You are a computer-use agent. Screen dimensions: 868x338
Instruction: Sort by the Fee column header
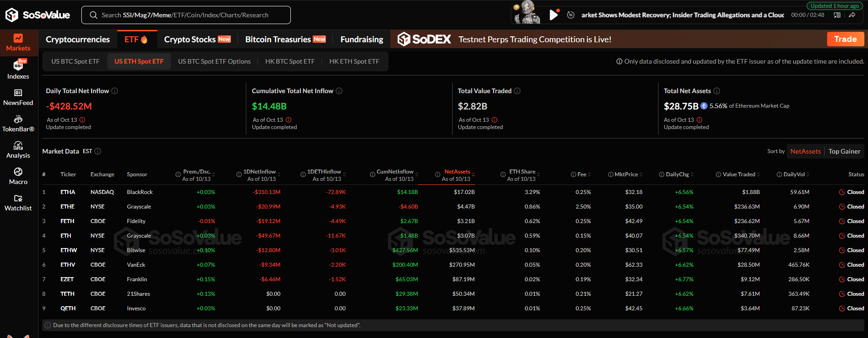582,174
